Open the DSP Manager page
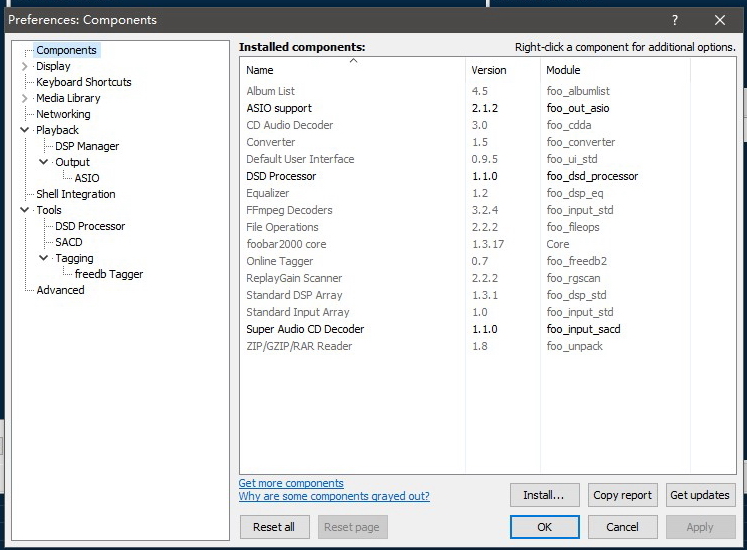 87,146
